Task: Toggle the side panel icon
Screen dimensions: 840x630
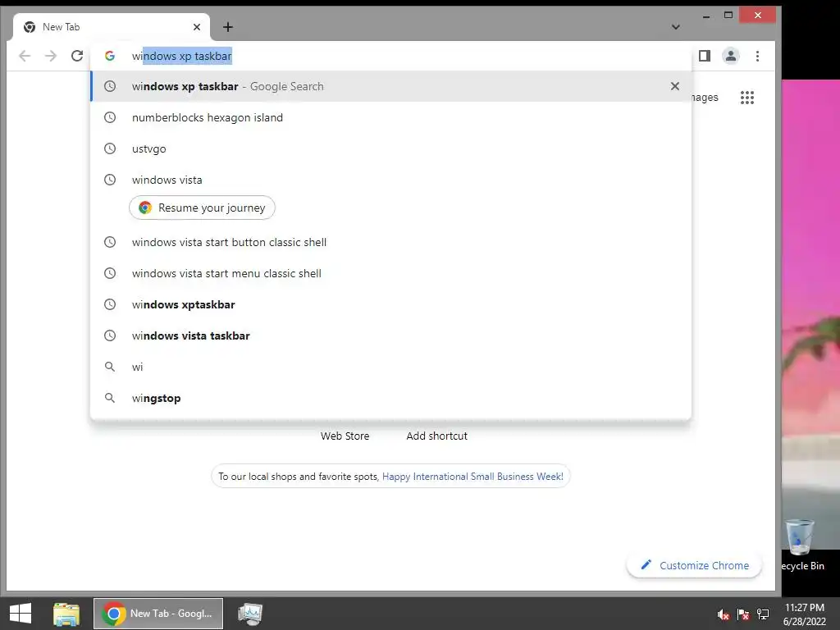Action: click(x=705, y=56)
